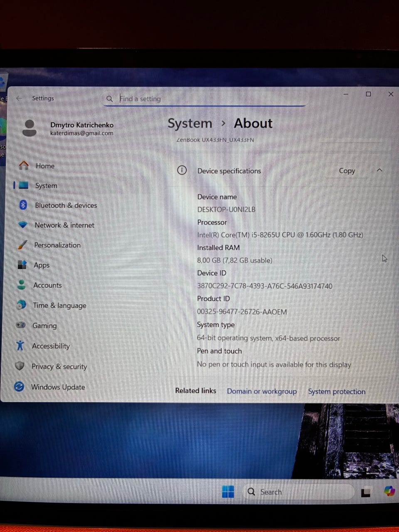Click the Find a setting search box

(x=204, y=99)
